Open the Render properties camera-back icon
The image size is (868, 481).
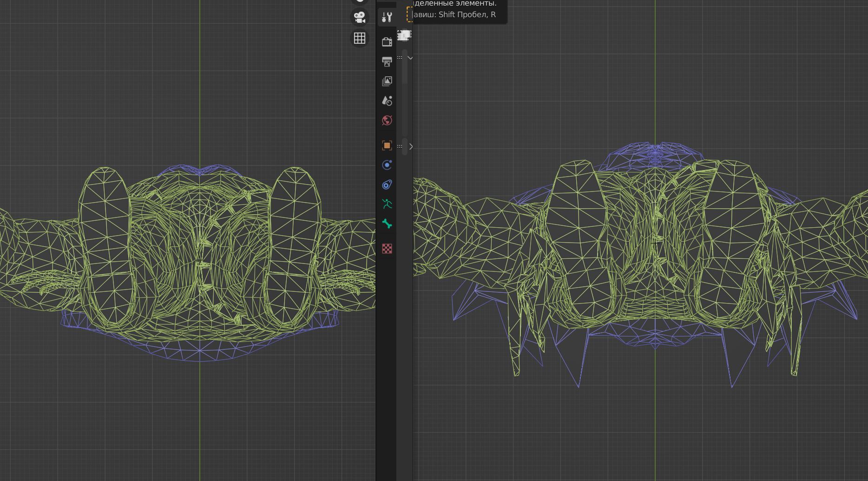click(387, 42)
